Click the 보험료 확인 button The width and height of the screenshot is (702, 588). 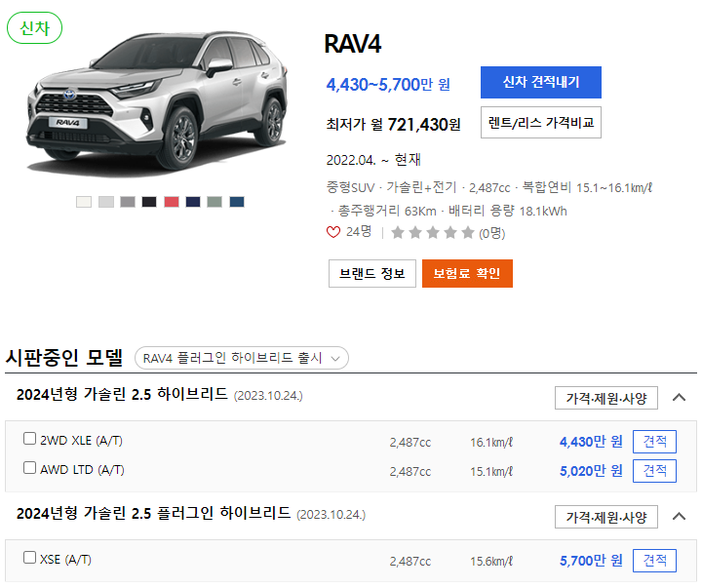(x=467, y=273)
